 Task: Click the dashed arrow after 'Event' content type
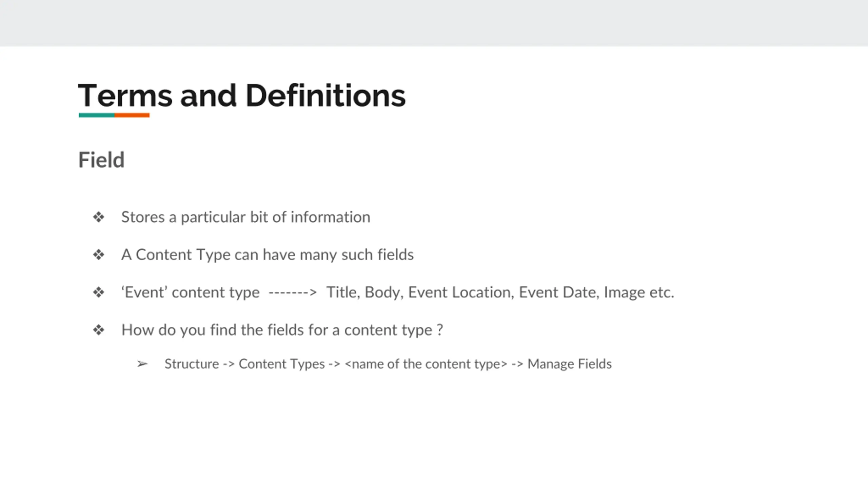pyautogui.click(x=292, y=292)
